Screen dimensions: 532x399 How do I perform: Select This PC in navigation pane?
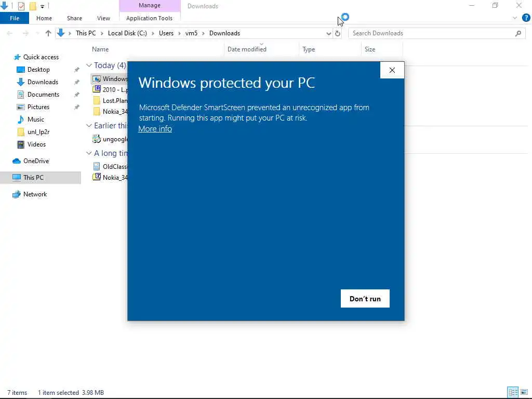[x=33, y=178]
